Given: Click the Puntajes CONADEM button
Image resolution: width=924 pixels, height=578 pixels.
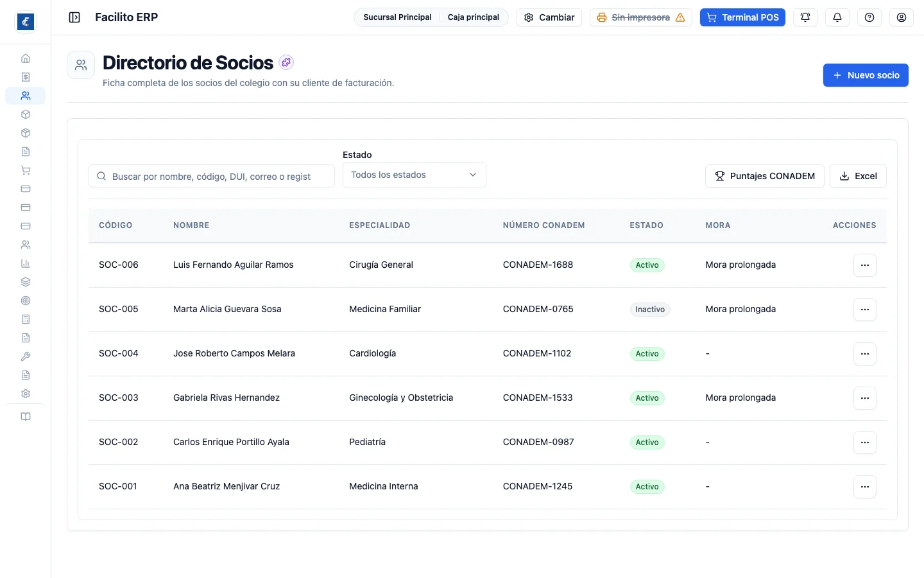Looking at the screenshot, I should 765,176.
